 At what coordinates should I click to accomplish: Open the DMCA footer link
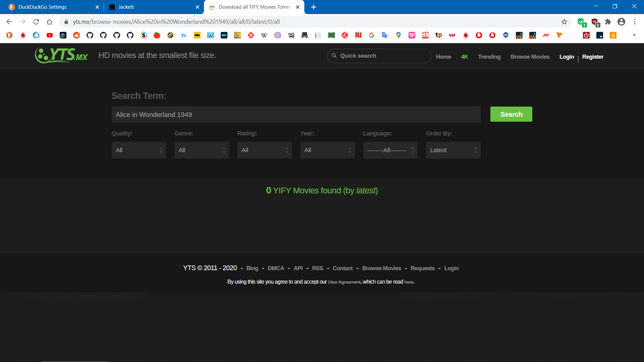[276, 268]
